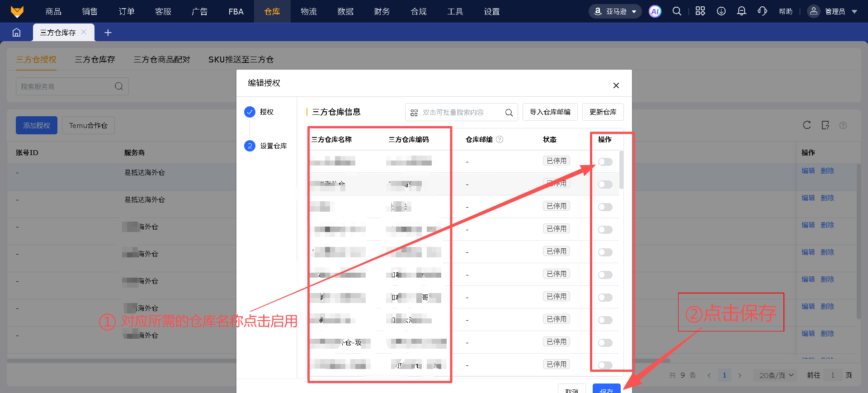The image size is (868, 393).
Task: Open the 财务 menu
Action: click(x=382, y=11)
